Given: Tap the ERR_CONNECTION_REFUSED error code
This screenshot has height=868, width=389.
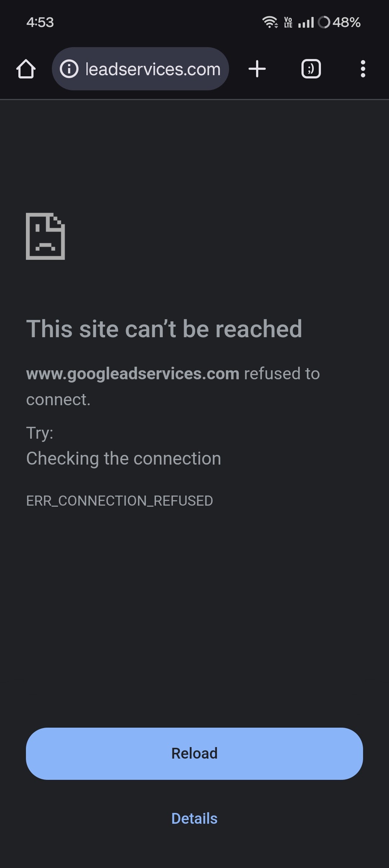Looking at the screenshot, I should [120, 501].
